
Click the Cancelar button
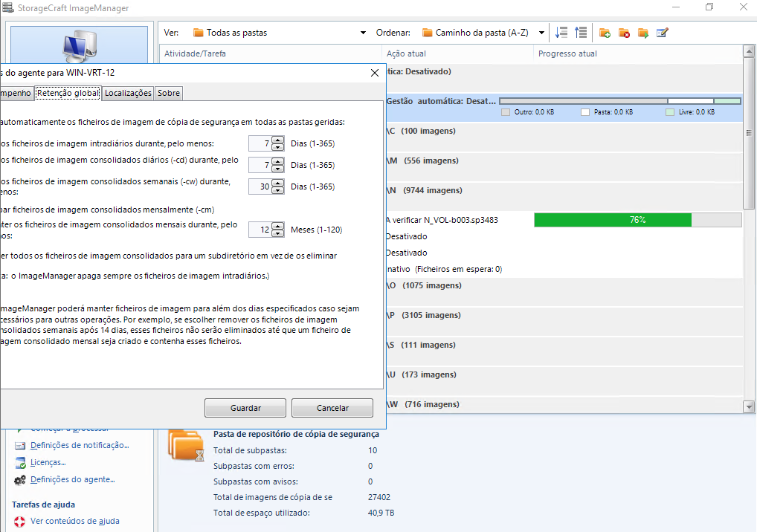click(x=332, y=408)
